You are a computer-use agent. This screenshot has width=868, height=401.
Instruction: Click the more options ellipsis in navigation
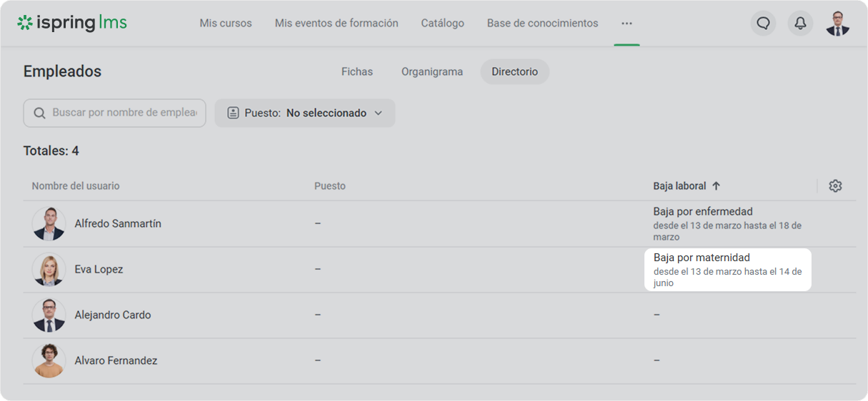[627, 24]
